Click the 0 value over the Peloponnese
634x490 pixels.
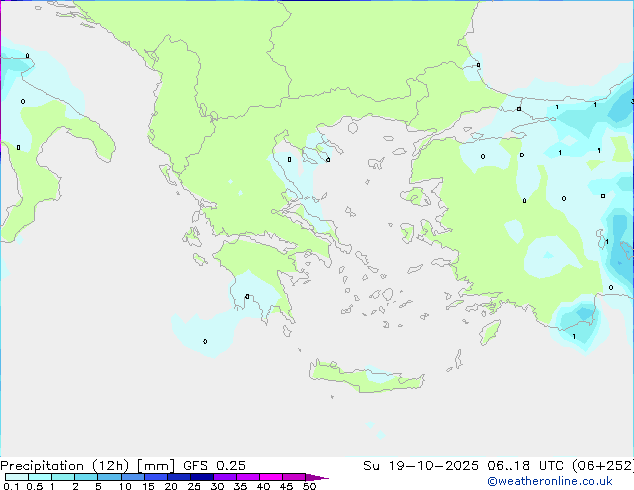click(247, 296)
